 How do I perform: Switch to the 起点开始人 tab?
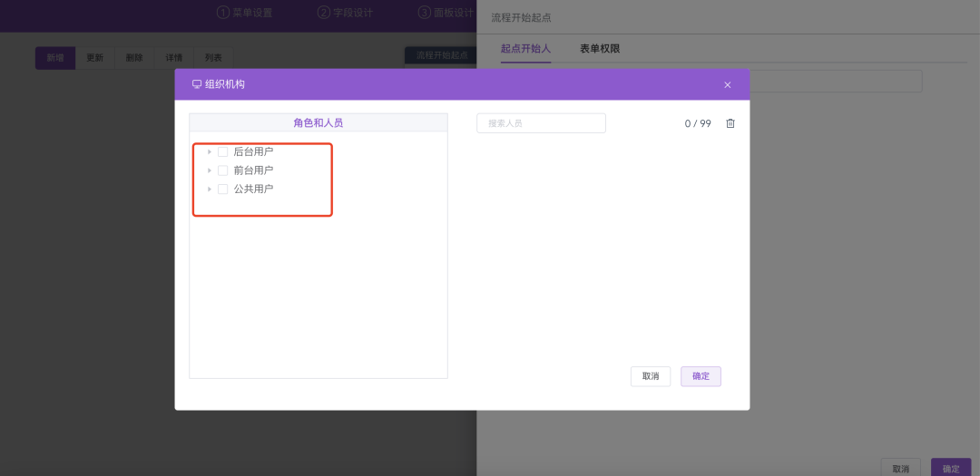(x=525, y=48)
